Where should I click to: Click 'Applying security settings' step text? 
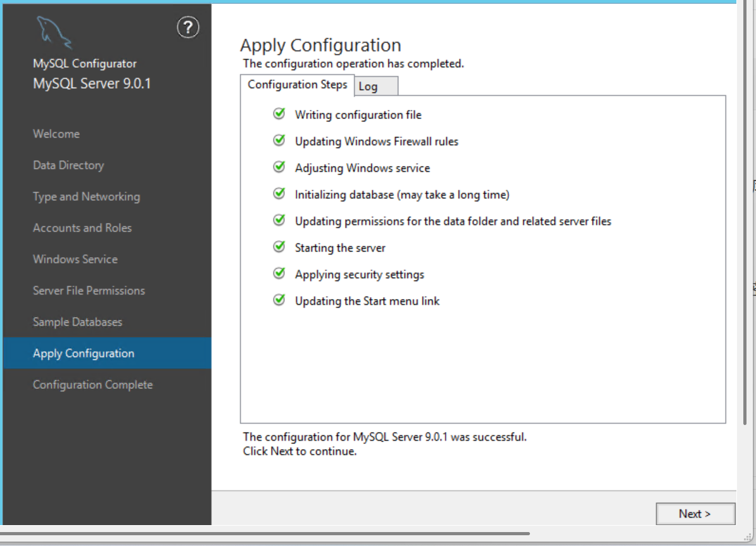pos(360,274)
